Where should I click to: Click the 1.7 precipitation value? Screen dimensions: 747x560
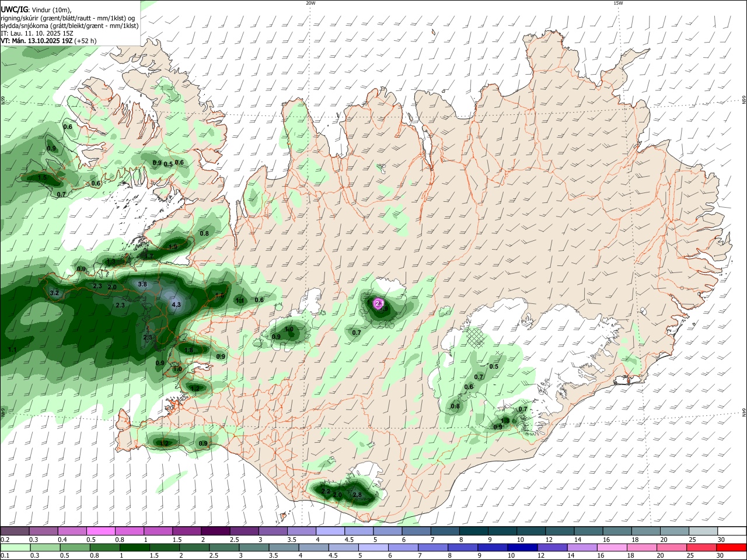tap(149, 256)
